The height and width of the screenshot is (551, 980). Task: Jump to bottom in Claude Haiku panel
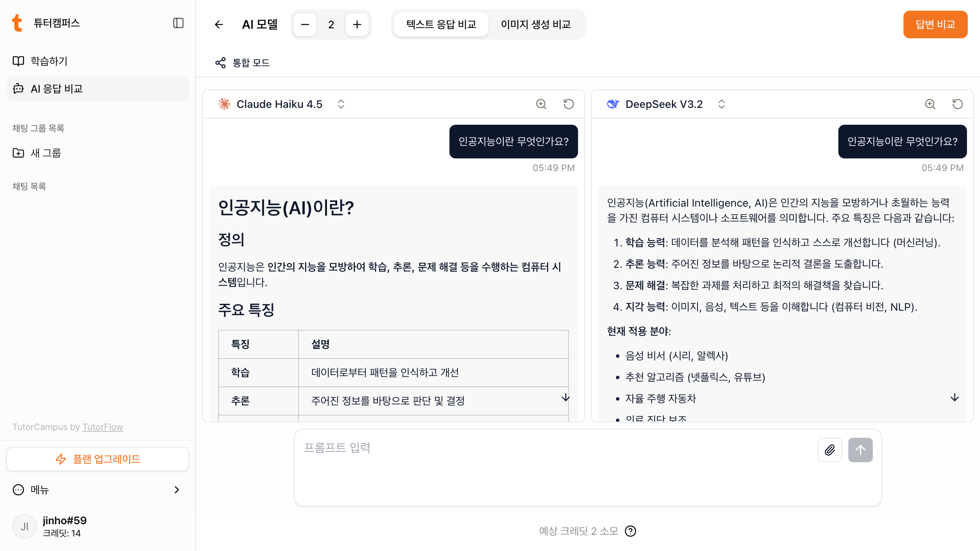(566, 398)
